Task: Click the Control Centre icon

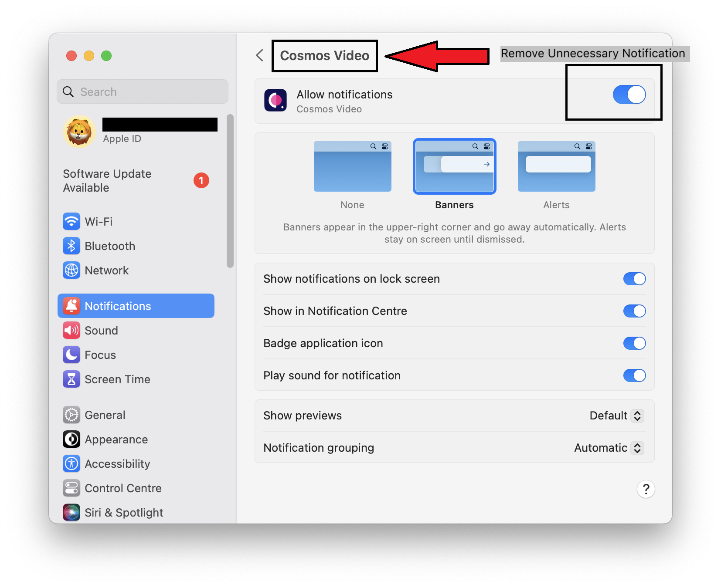Action: [x=71, y=488]
